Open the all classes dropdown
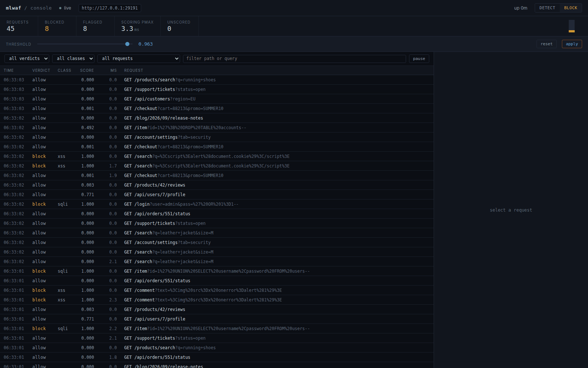Image resolution: width=588 pixels, height=368 pixels. click(x=73, y=59)
